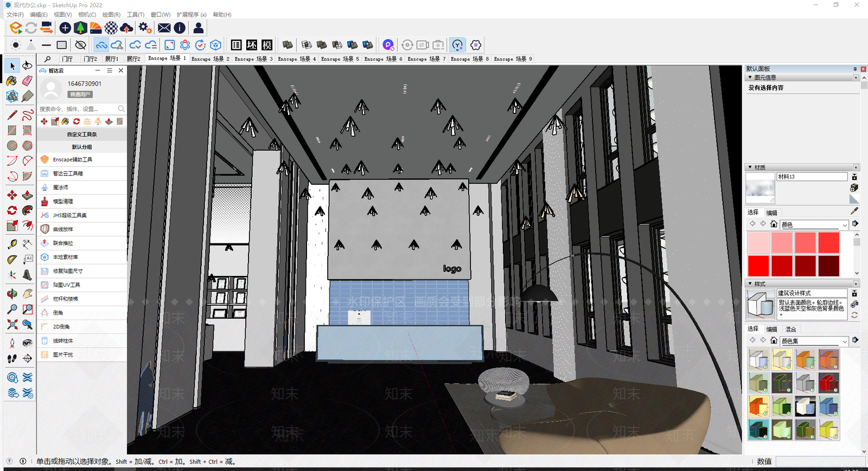The height and width of the screenshot is (471, 868).
Task: Toggle the hidden-eye visibility toolbar icon
Action: click(80, 45)
